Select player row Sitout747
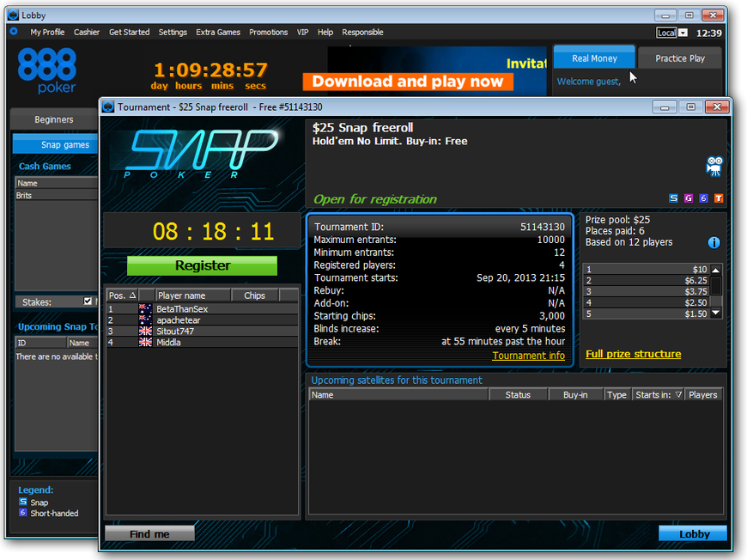The height and width of the screenshot is (560, 747). 202,331
